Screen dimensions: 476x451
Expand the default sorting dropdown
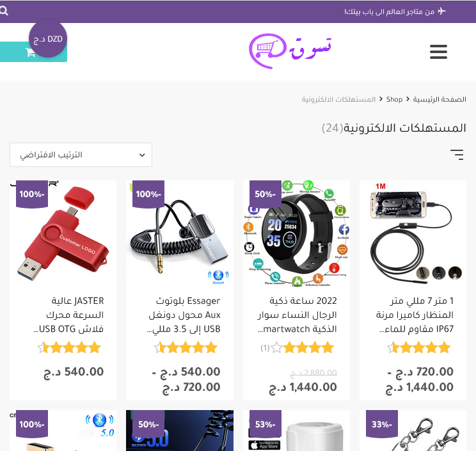tap(81, 155)
